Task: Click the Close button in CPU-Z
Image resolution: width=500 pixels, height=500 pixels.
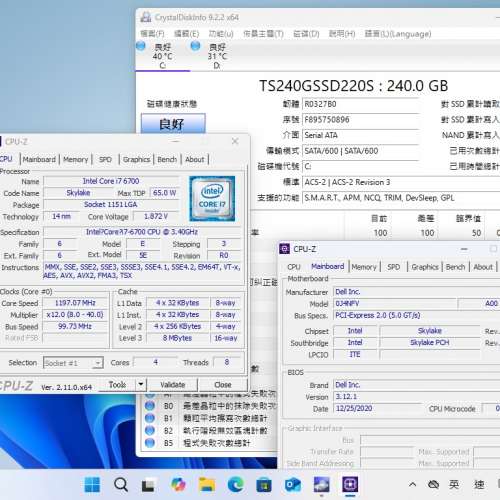Action: pyautogui.click(x=223, y=385)
